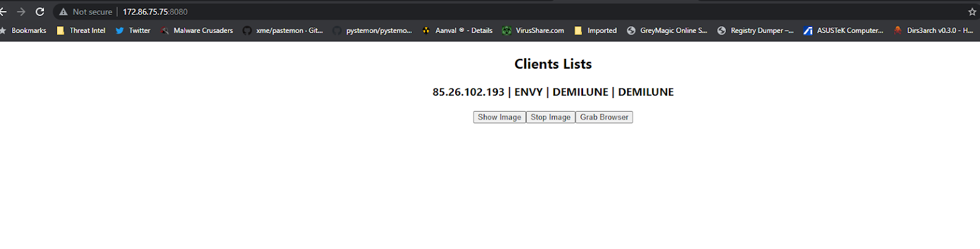
Task: Open the Threat Intel bookmark folder
Action: 81,30
